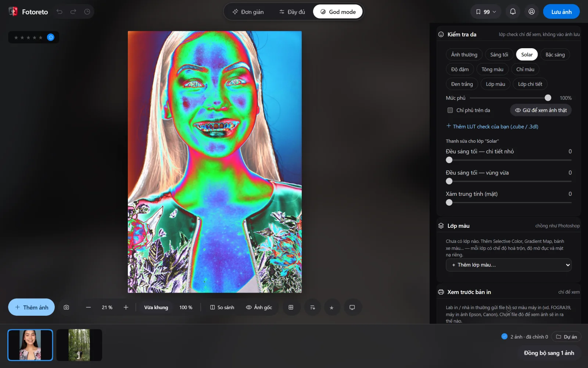Screen dimensions: 588x368
Task: Click the redo arrow icon
Action: pyautogui.click(x=73, y=12)
